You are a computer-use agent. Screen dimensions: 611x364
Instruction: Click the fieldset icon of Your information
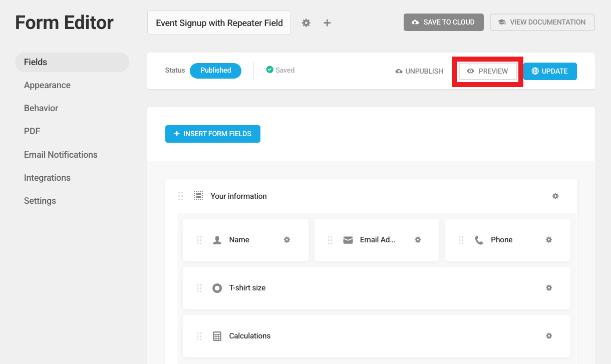point(199,196)
